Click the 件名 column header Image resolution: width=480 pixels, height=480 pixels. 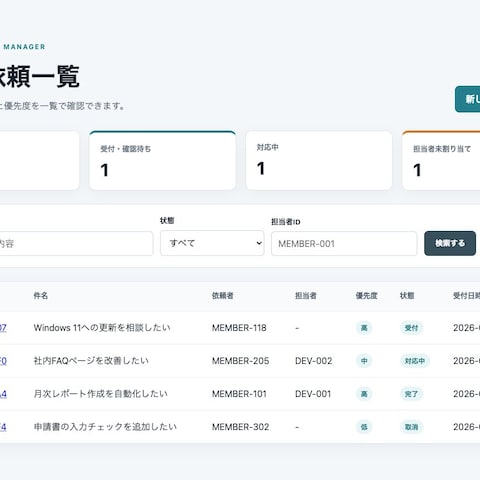click(41, 296)
